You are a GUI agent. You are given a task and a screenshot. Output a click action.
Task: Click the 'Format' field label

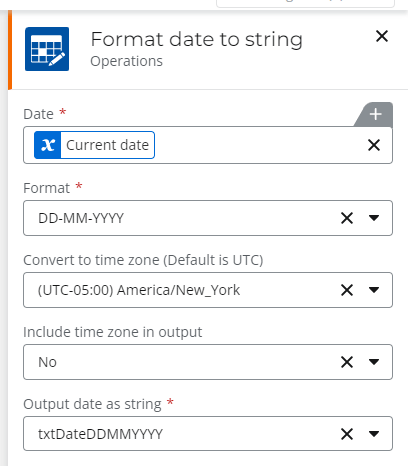point(47,188)
